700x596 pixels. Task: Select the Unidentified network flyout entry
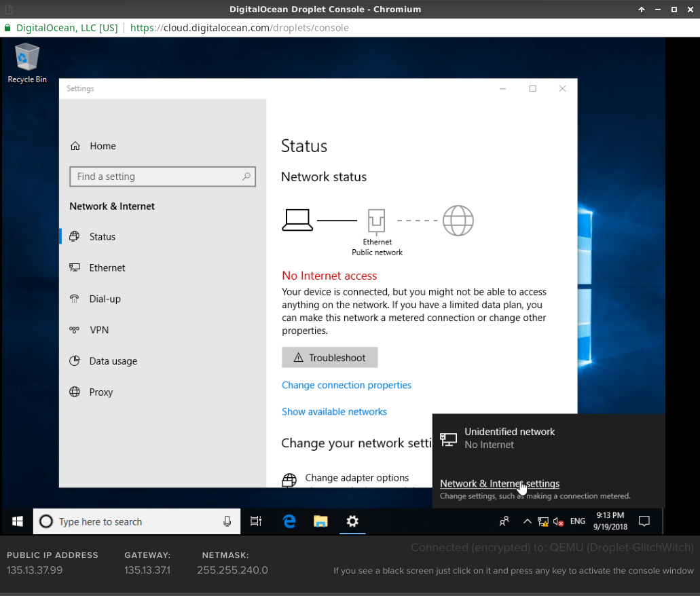click(509, 438)
